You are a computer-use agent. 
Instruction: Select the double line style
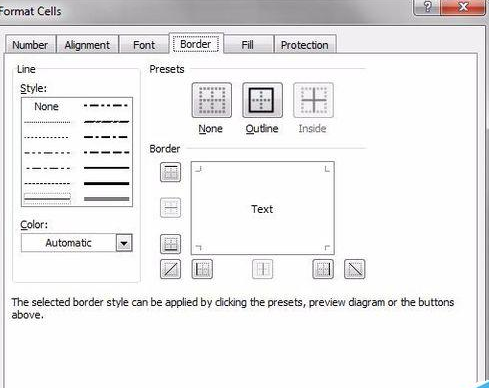pos(47,199)
